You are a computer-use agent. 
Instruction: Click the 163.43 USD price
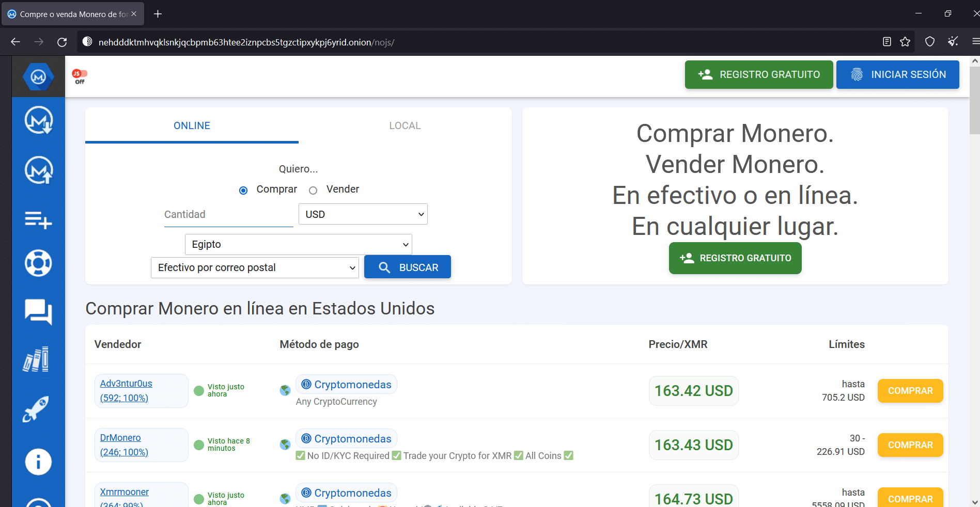(x=693, y=445)
